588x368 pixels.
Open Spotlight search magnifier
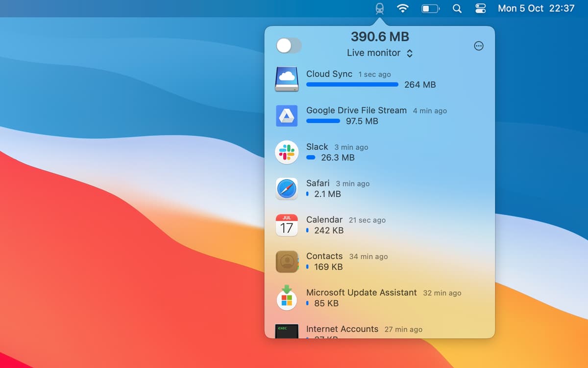457,8
